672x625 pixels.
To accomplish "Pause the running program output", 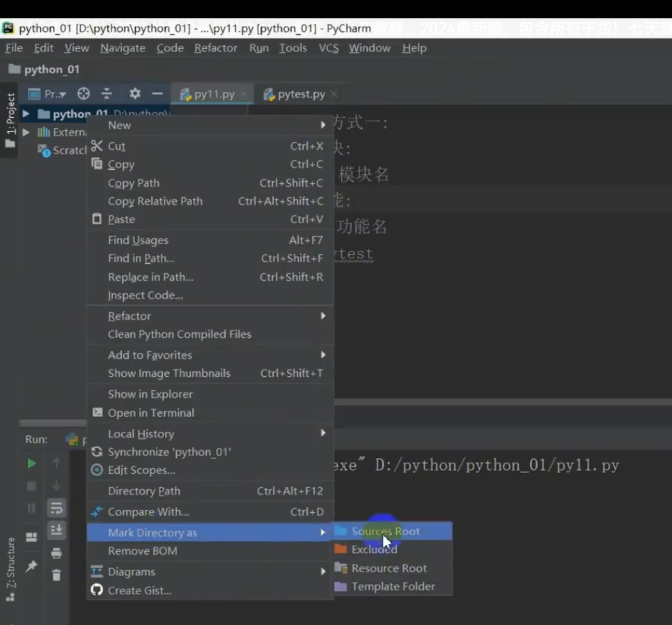I will (x=31, y=507).
